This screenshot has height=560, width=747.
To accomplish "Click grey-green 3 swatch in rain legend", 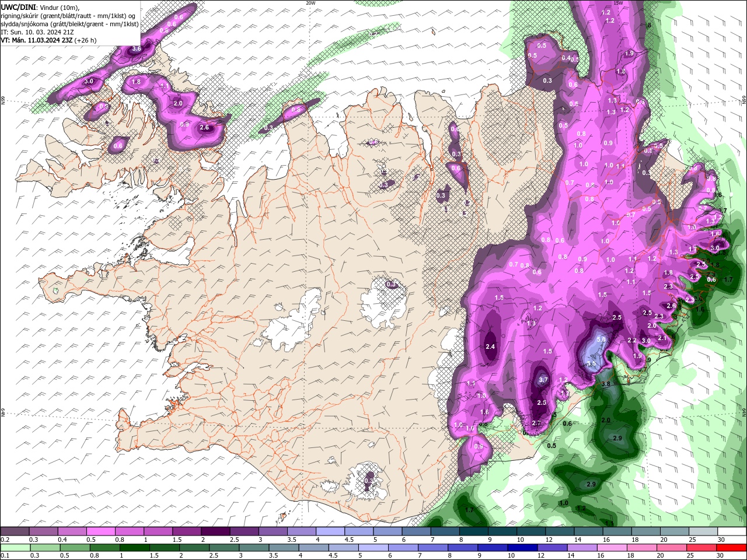I will click(x=254, y=548).
